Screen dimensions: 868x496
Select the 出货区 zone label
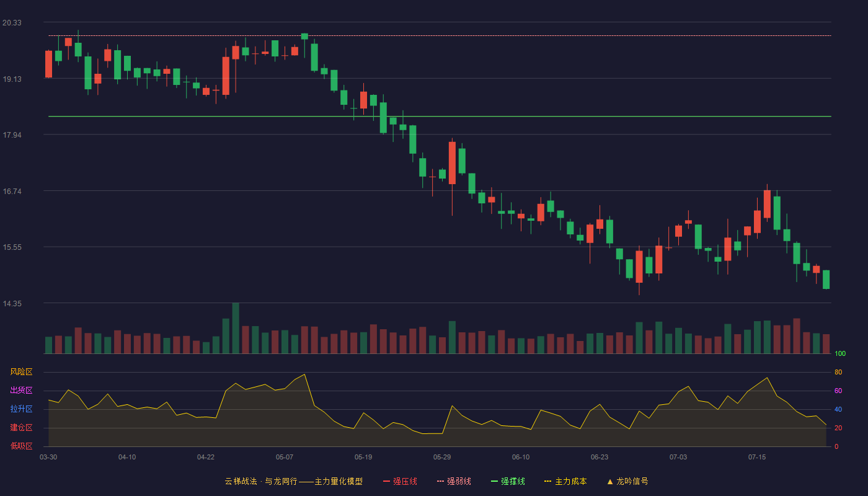pos(21,391)
